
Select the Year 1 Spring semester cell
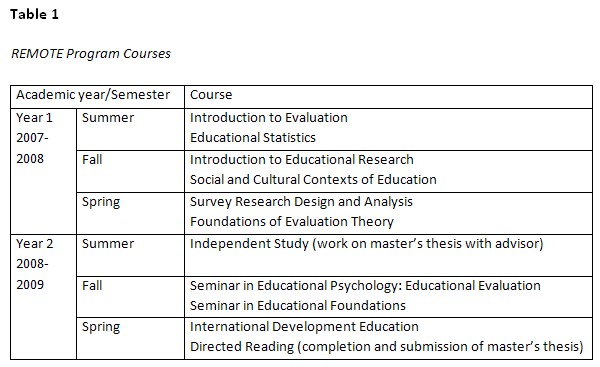(130, 214)
